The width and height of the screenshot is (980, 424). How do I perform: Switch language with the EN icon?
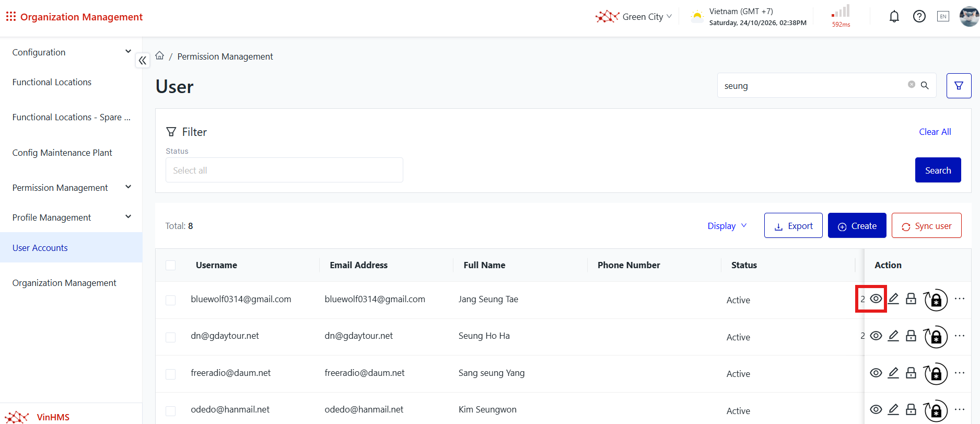pyautogui.click(x=943, y=17)
